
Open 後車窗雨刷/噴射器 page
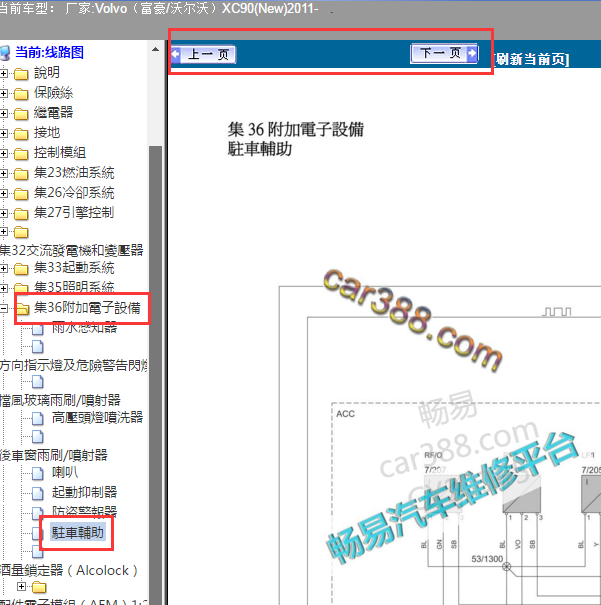pos(54,455)
